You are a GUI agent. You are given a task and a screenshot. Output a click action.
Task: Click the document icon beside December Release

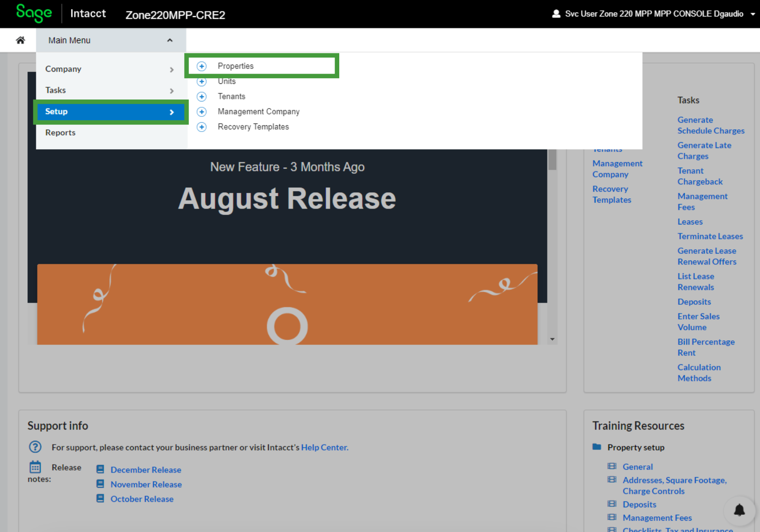click(x=100, y=469)
